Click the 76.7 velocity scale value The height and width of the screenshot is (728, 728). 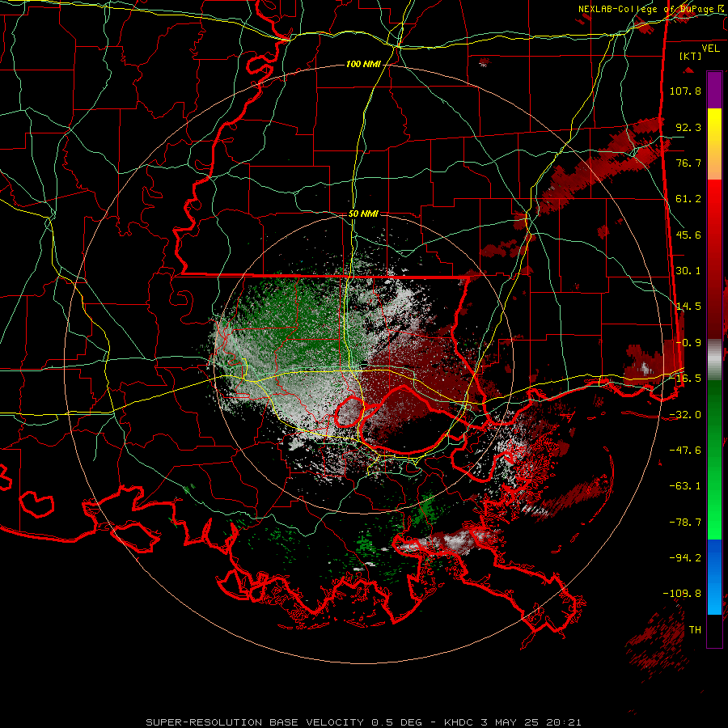688,163
